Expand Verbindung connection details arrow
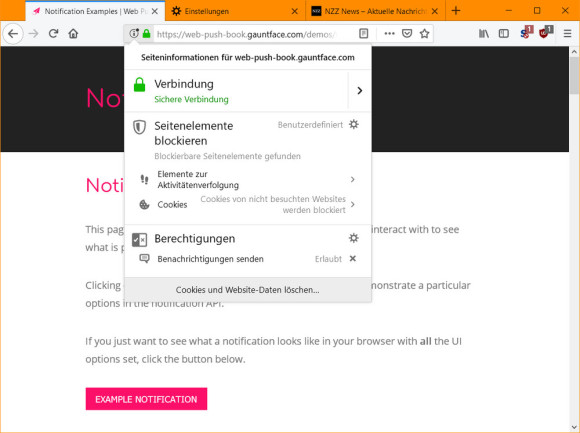The width and height of the screenshot is (580, 433). tap(360, 91)
